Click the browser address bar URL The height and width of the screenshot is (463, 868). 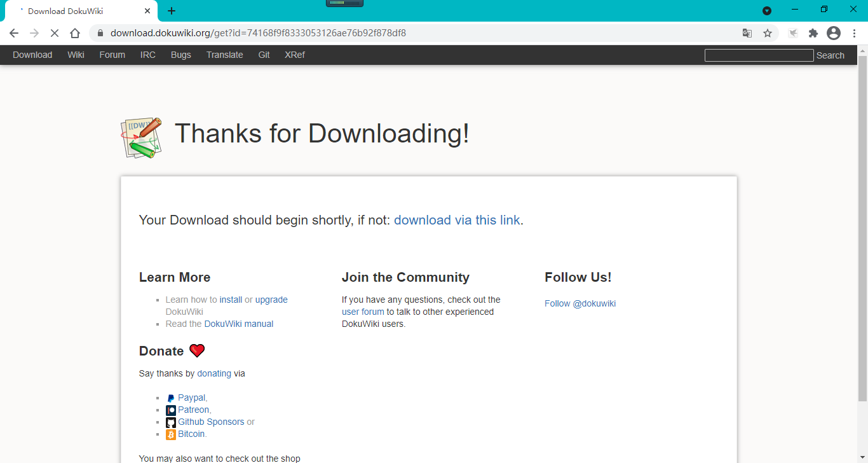pyautogui.click(x=258, y=33)
